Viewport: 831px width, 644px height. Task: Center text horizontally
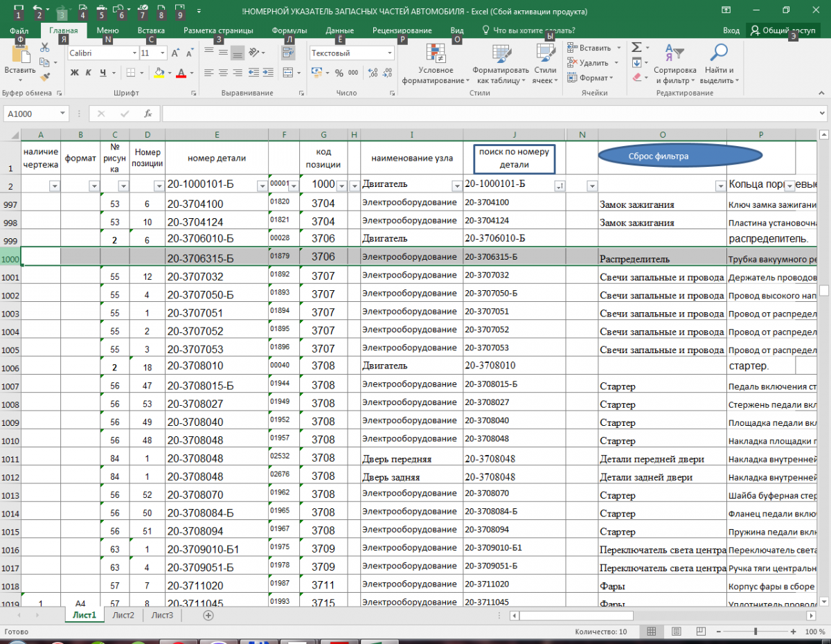(223, 73)
